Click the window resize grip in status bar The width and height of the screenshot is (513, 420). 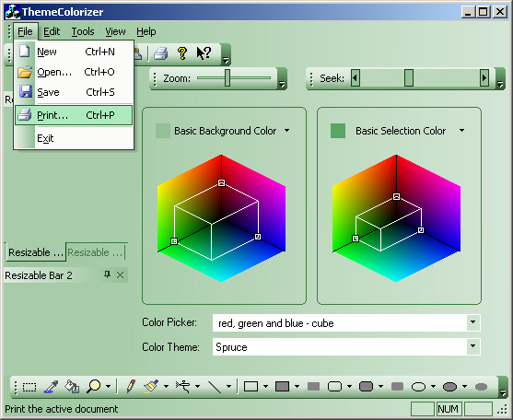click(x=502, y=411)
